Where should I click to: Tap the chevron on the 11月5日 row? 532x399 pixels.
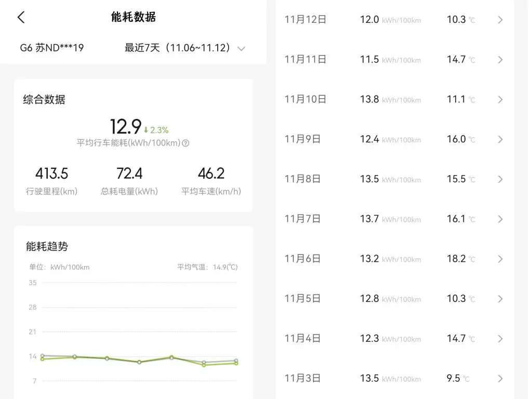click(500, 299)
